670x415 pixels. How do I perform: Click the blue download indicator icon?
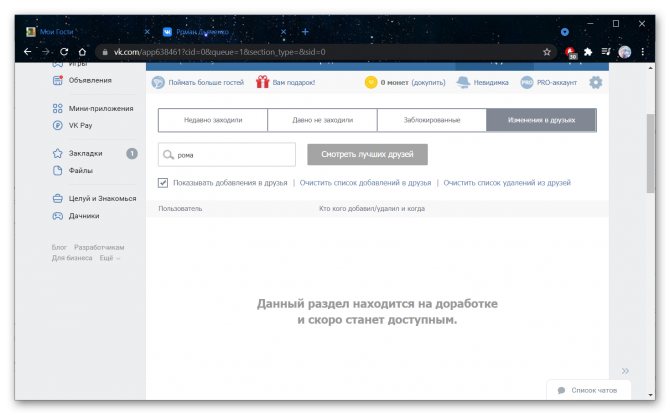pos(564,32)
